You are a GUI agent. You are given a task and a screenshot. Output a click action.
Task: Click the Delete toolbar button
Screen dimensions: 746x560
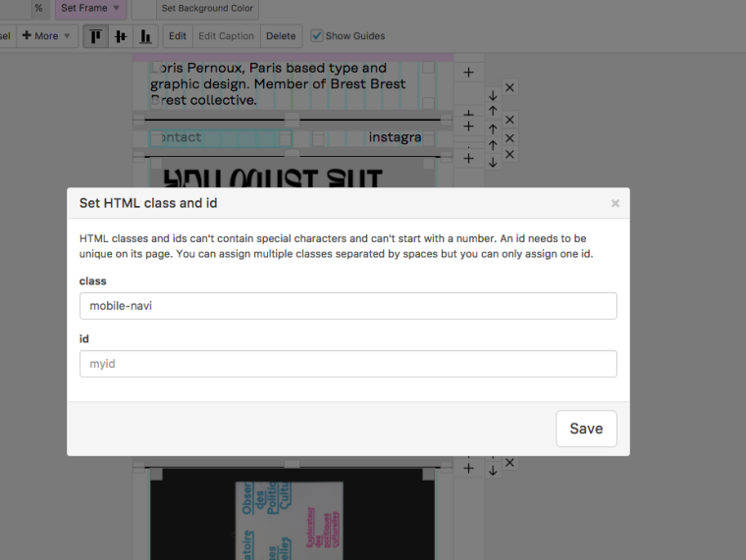coord(281,36)
